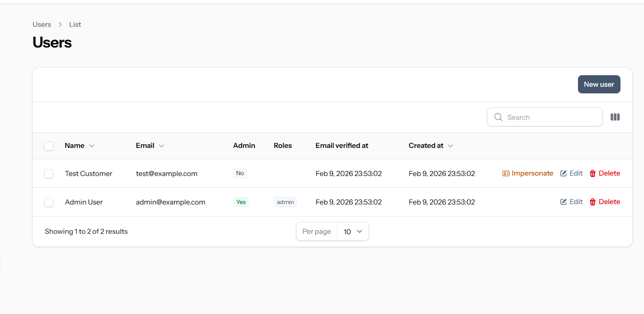Image resolution: width=644 pixels, height=314 pixels.
Task: Click the Impersonate link for Test Customer
Action: [533, 173]
